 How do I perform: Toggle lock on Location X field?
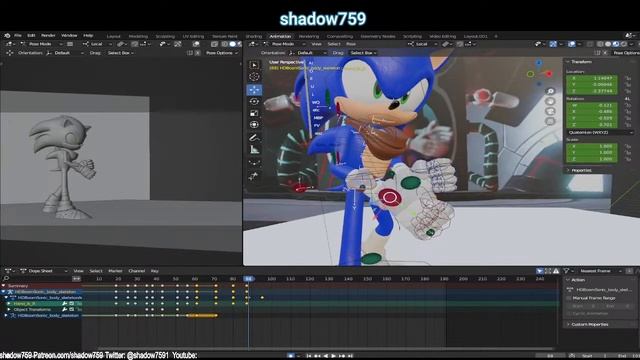click(x=628, y=78)
